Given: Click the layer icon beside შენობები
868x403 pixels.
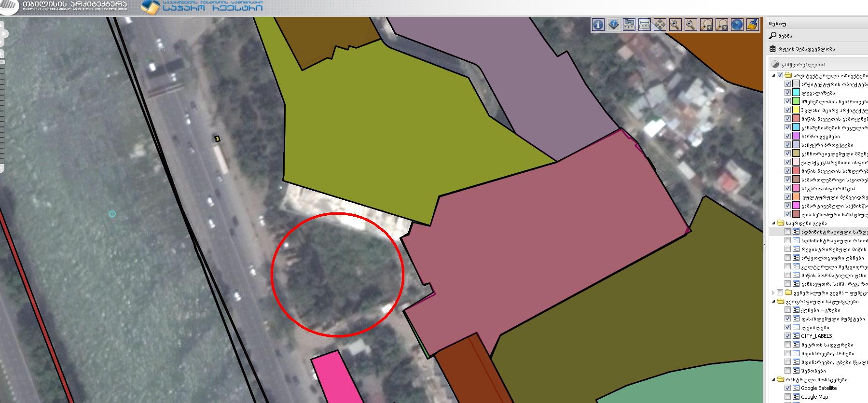Looking at the screenshot, I should pyautogui.click(x=796, y=371).
